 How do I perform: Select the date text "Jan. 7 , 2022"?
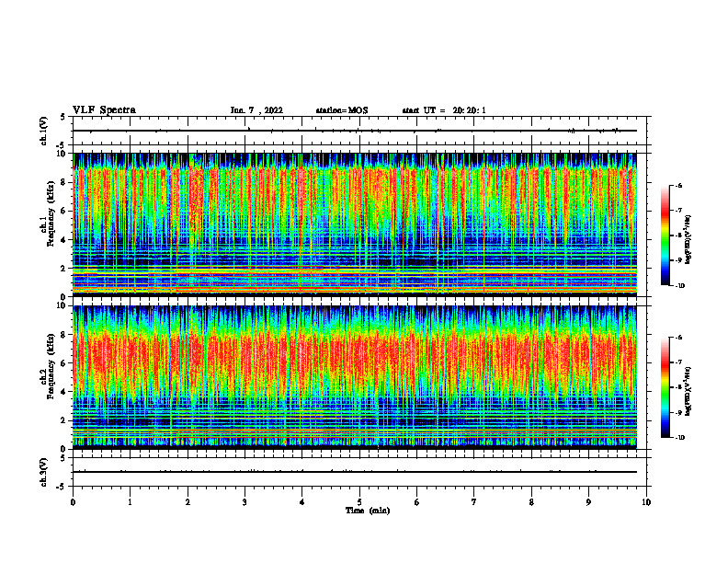click(256, 110)
